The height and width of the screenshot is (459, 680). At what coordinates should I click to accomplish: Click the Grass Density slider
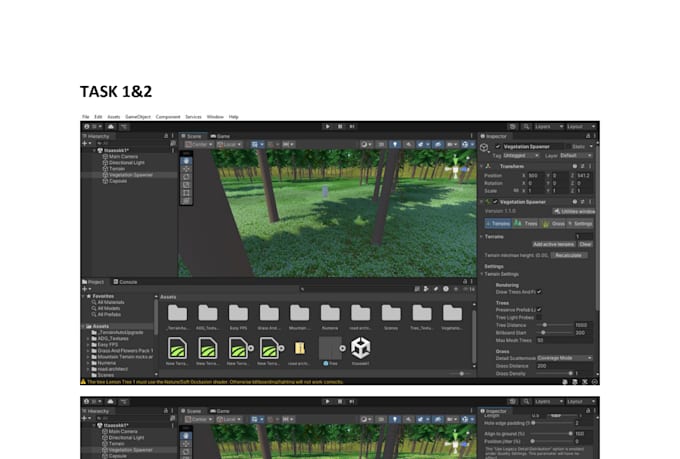[555, 373]
